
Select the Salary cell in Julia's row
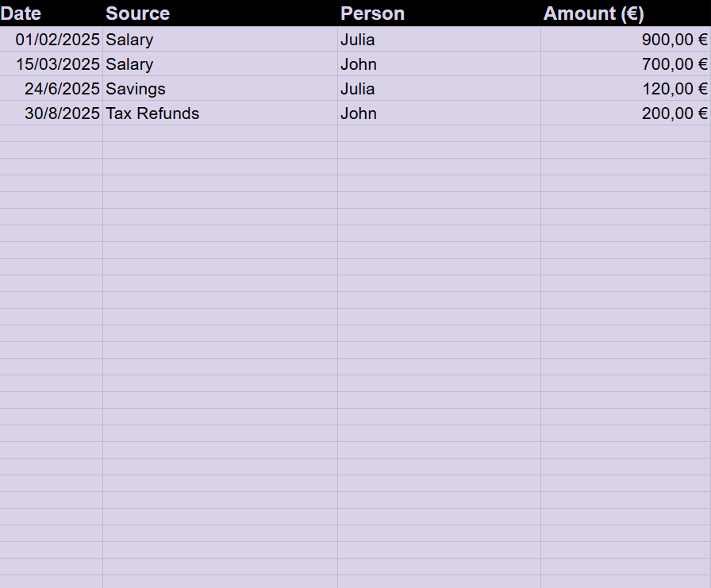coord(129,40)
